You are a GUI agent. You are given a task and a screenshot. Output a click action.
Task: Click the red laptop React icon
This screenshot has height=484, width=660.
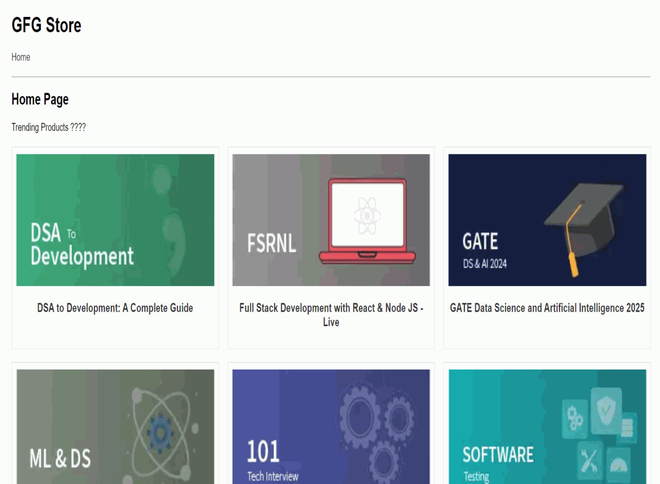[x=367, y=221]
